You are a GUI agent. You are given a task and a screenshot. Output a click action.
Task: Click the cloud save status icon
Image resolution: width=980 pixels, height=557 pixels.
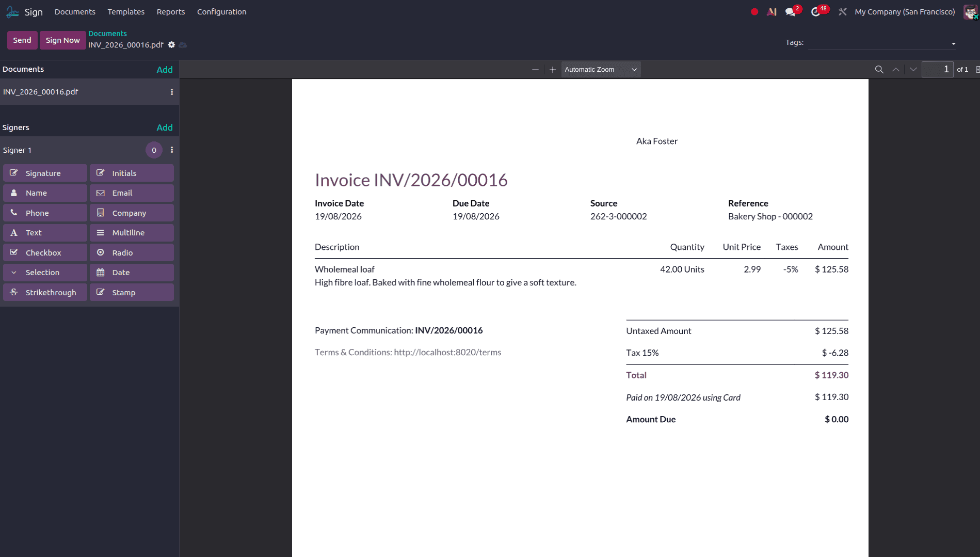(183, 45)
